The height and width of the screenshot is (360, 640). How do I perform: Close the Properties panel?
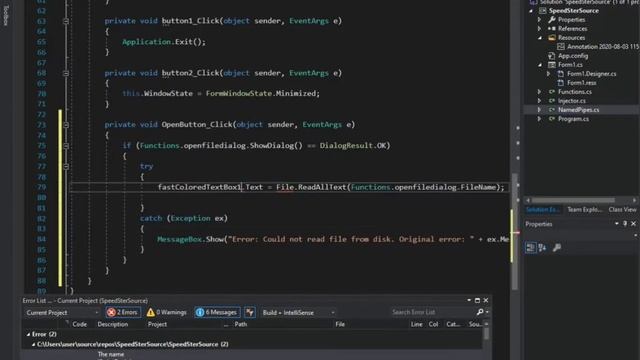click(633, 224)
